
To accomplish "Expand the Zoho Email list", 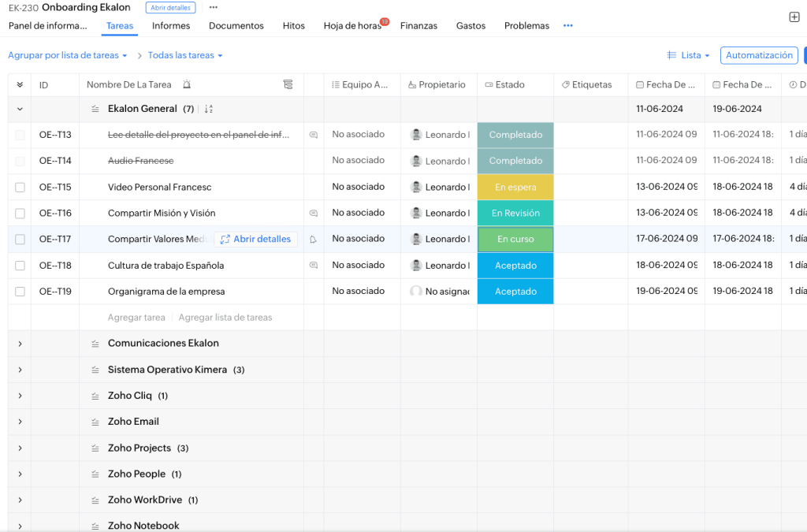I will (20, 422).
